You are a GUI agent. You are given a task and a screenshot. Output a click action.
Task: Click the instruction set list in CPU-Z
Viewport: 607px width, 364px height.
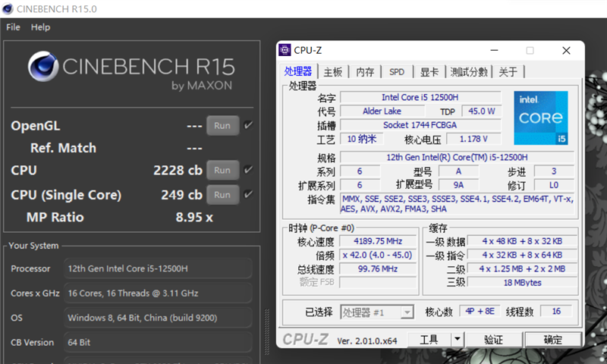458,204
